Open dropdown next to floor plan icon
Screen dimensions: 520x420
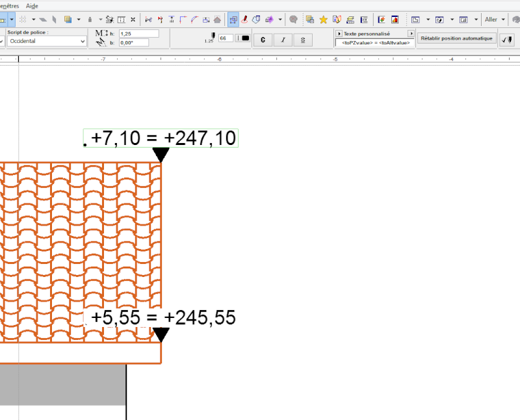coord(428,20)
